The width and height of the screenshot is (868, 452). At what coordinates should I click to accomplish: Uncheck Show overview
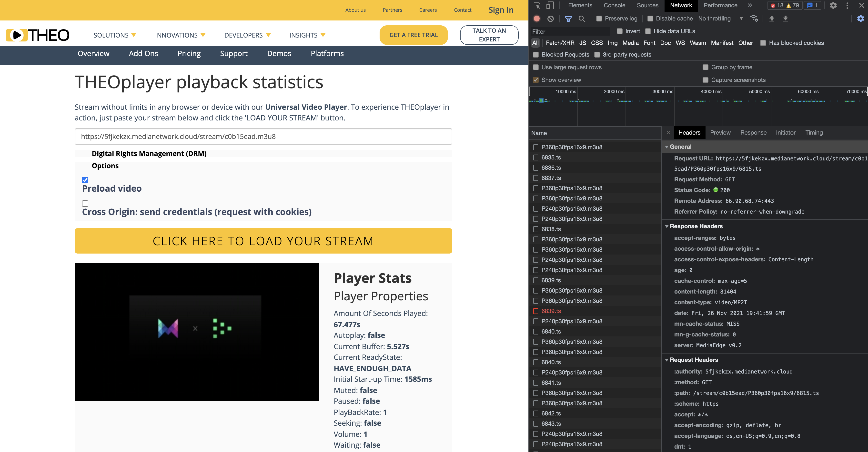535,80
